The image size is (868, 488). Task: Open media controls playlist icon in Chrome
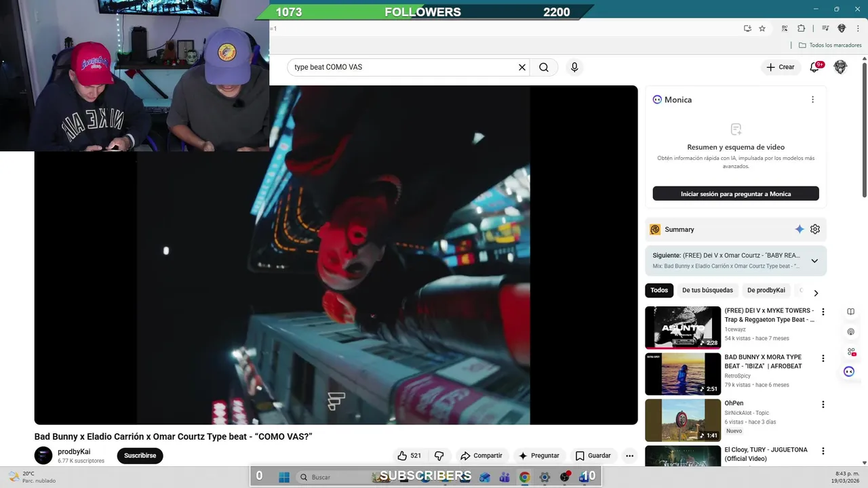click(x=825, y=28)
